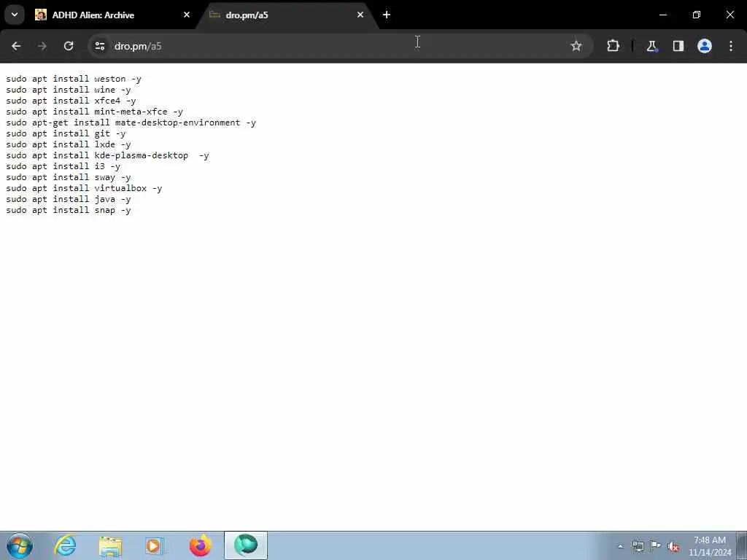This screenshot has height=560, width=747.
Task: Click the muted volume tray icon
Action: pyautogui.click(x=673, y=547)
